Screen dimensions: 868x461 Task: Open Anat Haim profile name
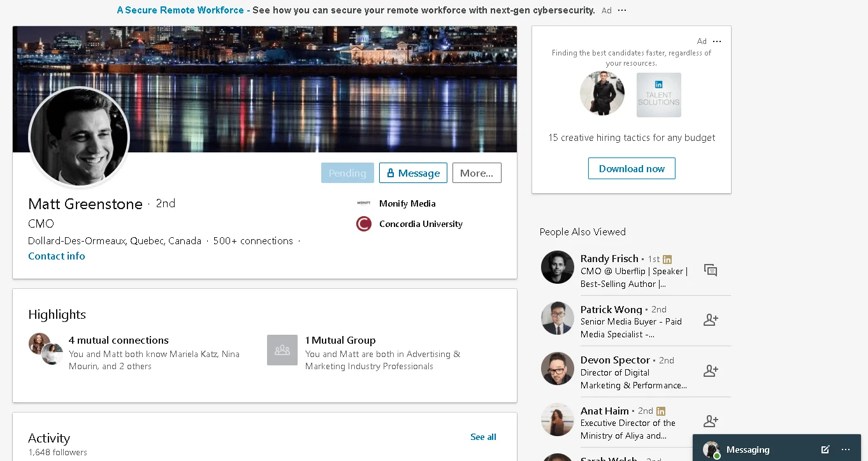click(x=605, y=411)
